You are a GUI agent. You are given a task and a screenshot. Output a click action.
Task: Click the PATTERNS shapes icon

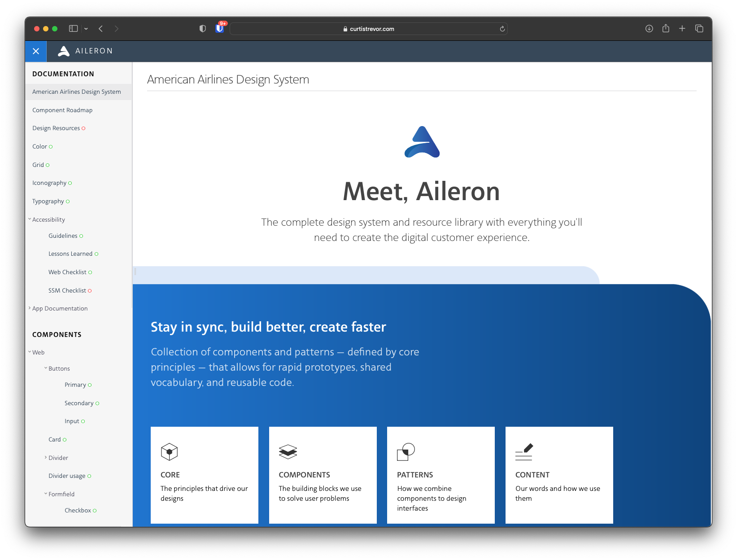coord(406,452)
